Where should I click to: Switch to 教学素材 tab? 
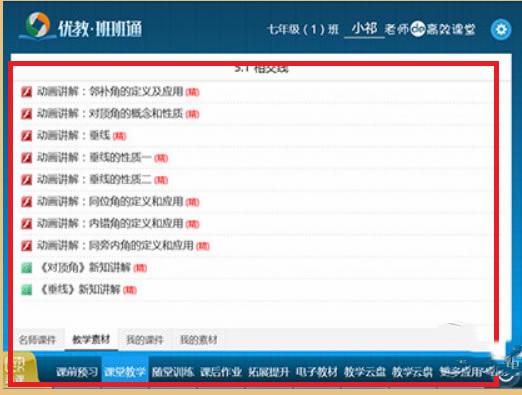click(91, 340)
